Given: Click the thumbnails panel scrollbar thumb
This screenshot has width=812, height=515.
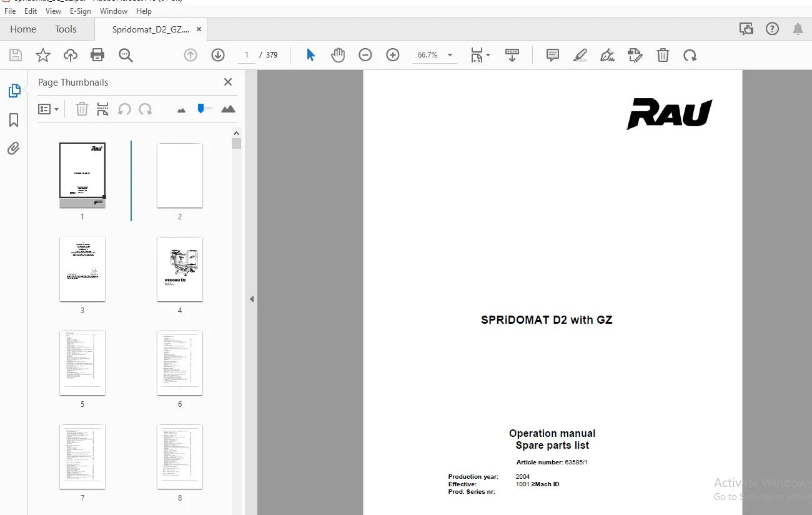Looking at the screenshot, I should click(x=236, y=144).
